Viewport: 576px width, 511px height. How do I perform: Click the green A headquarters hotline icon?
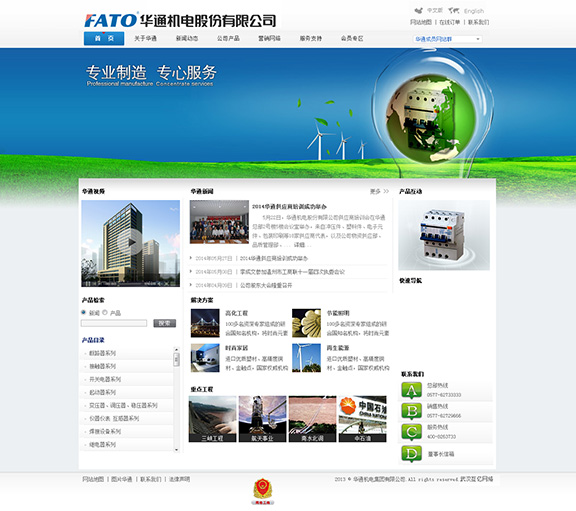click(411, 391)
